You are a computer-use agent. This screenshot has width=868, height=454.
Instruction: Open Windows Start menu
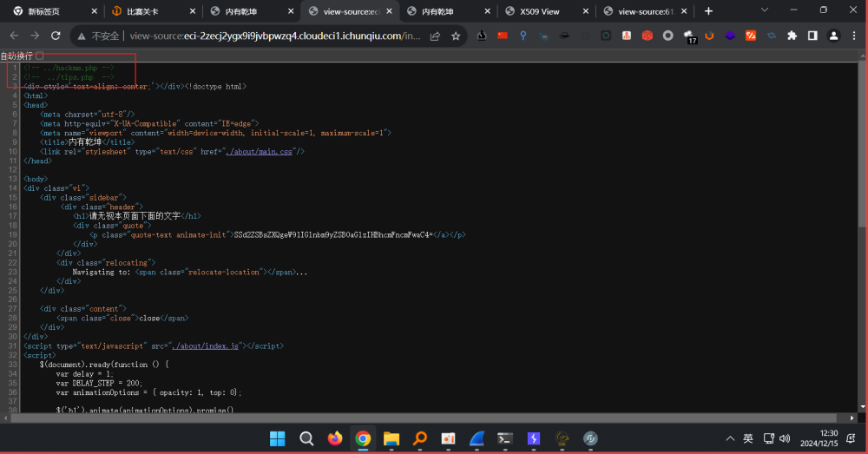click(278, 438)
